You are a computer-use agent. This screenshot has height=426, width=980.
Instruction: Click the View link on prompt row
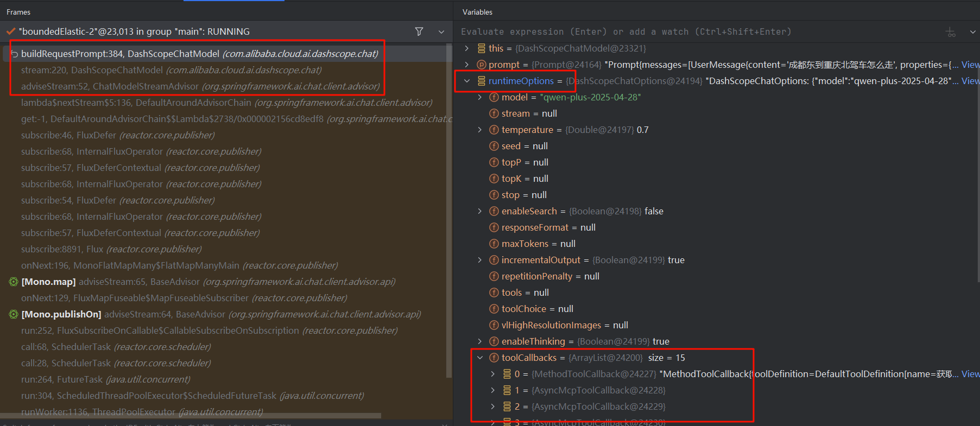pyautogui.click(x=970, y=65)
